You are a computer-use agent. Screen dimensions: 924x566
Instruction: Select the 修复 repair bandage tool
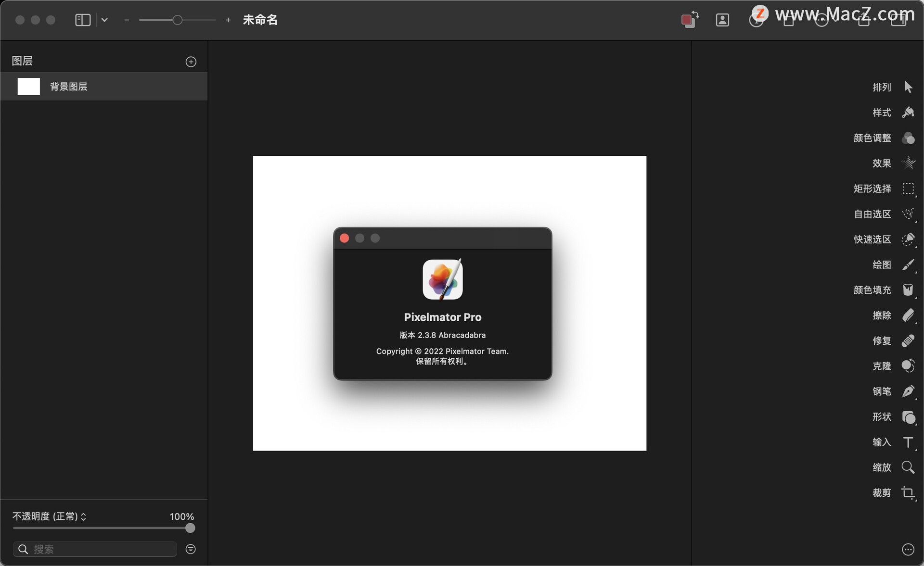click(x=908, y=340)
